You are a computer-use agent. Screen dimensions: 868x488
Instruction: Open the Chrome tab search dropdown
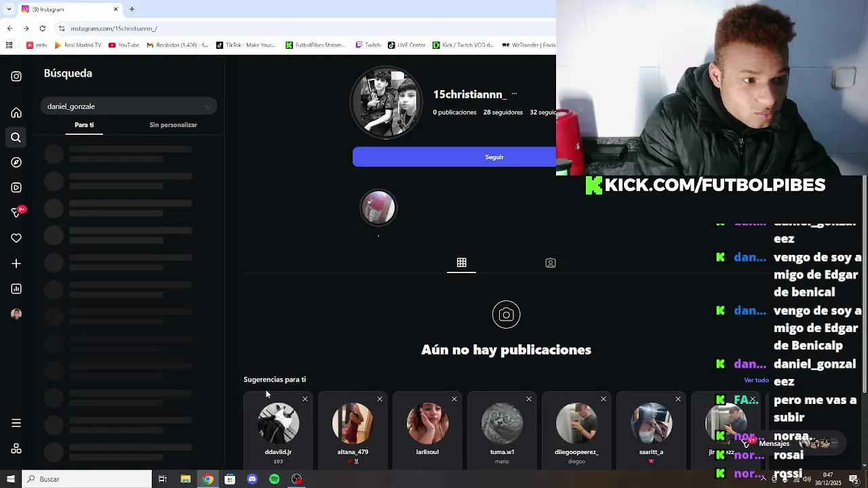[9, 9]
